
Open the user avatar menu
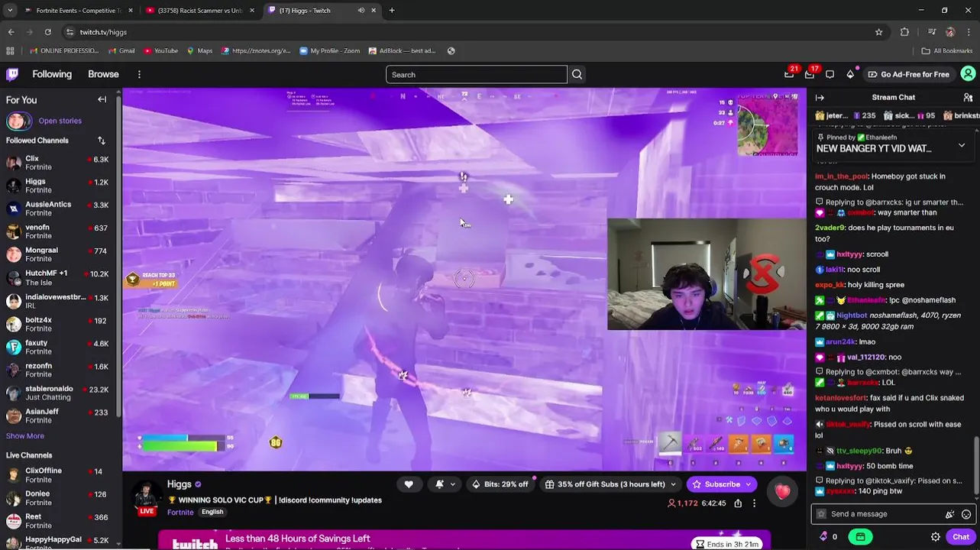(968, 74)
